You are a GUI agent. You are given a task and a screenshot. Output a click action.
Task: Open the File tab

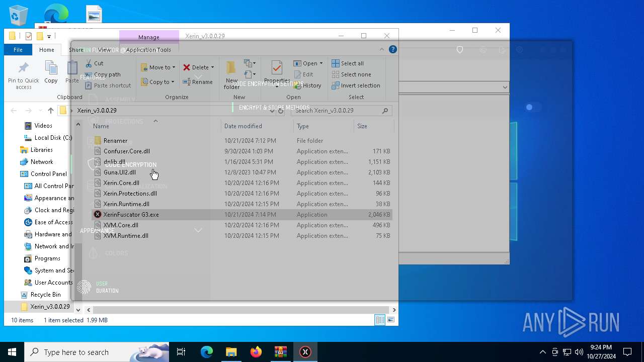18,50
